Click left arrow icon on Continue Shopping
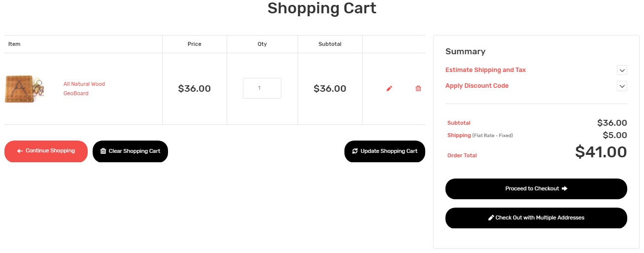This screenshot has width=644, height=253. (x=20, y=151)
